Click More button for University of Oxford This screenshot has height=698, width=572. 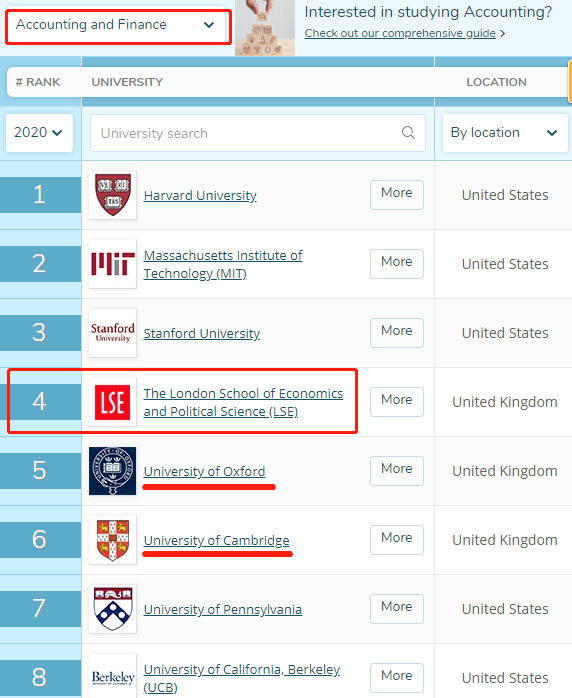point(397,471)
